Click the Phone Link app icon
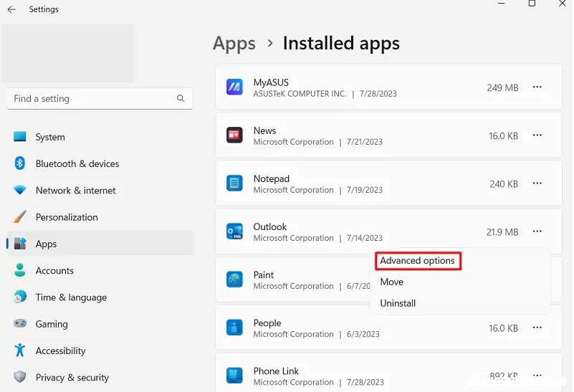 point(234,376)
